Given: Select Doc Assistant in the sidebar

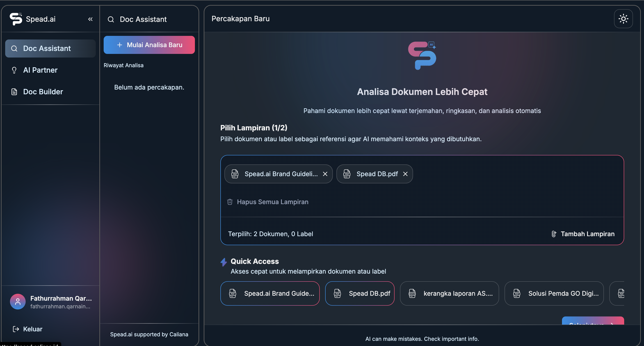Looking at the screenshot, I should pyautogui.click(x=47, y=48).
